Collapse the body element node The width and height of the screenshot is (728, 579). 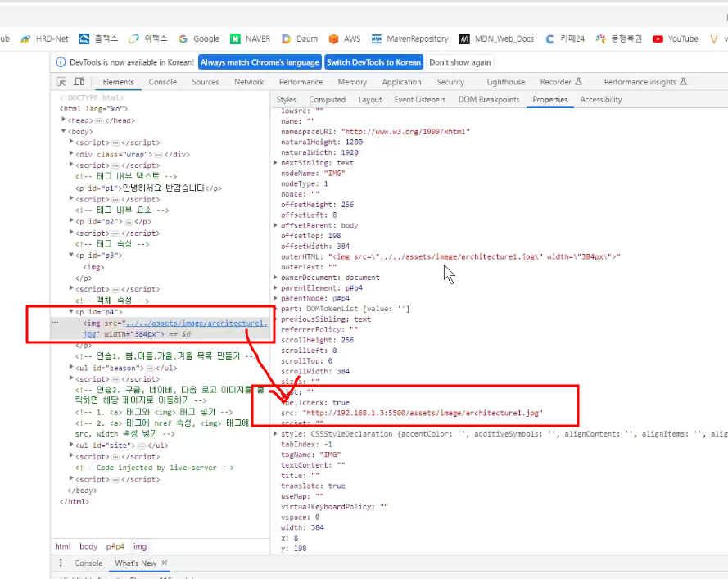(x=64, y=131)
